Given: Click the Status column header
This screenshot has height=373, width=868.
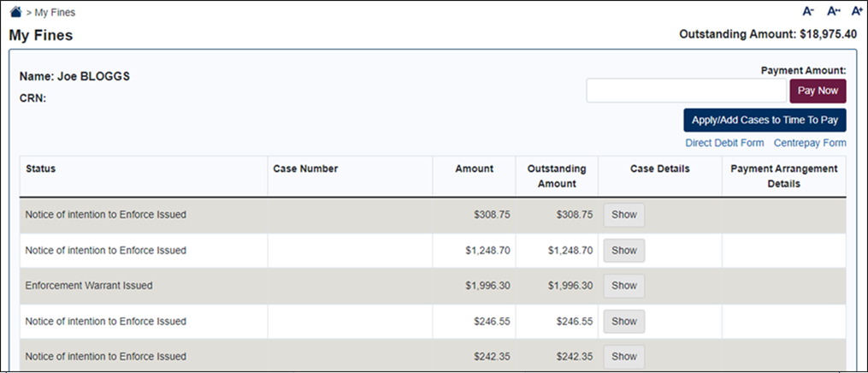Looking at the screenshot, I should 41,169.
